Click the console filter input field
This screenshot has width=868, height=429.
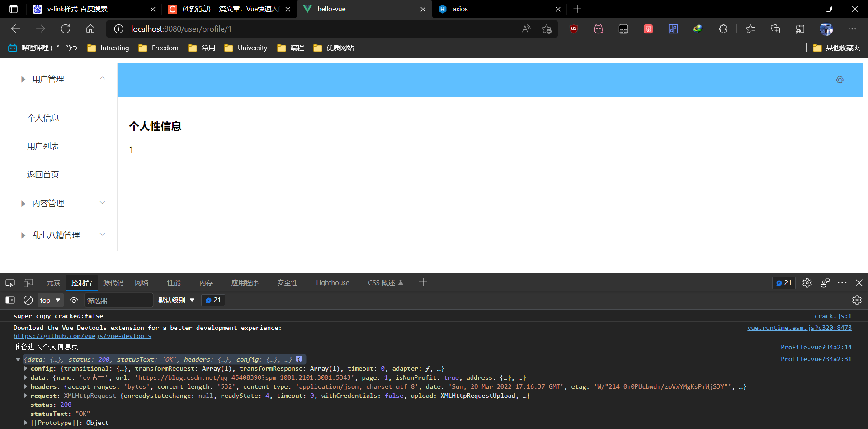118,300
